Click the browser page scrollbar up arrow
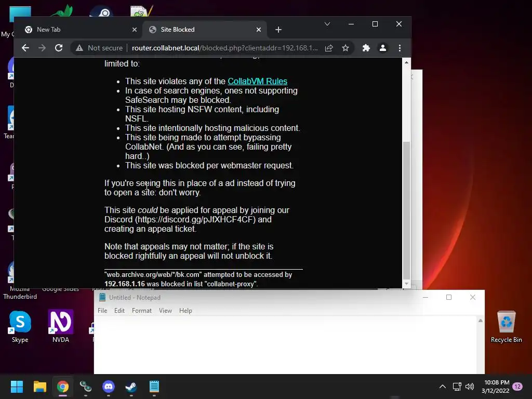This screenshot has width=532, height=399. coord(406,62)
